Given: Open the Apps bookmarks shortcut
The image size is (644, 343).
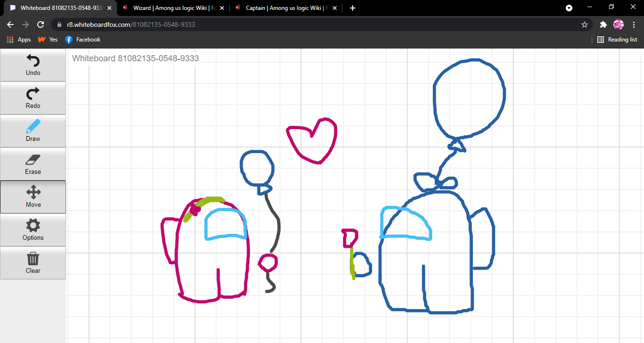Looking at the screenshot, I should [x=19, y=40].
